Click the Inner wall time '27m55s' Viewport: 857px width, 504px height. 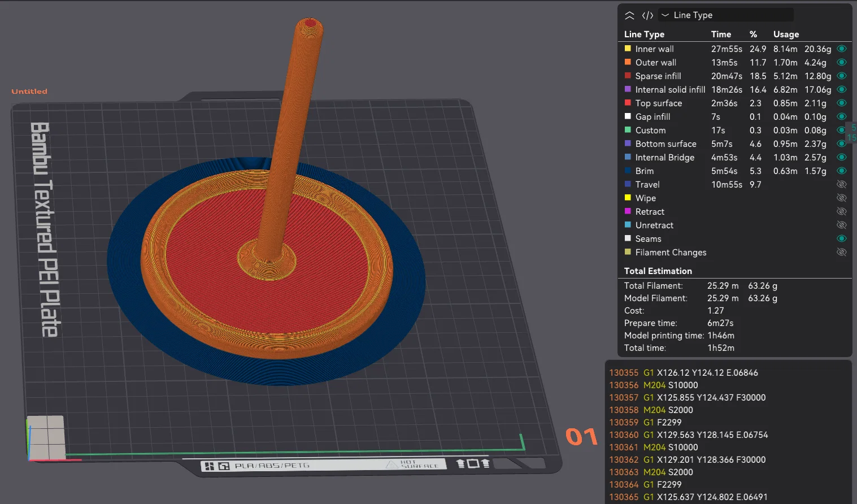727,49
